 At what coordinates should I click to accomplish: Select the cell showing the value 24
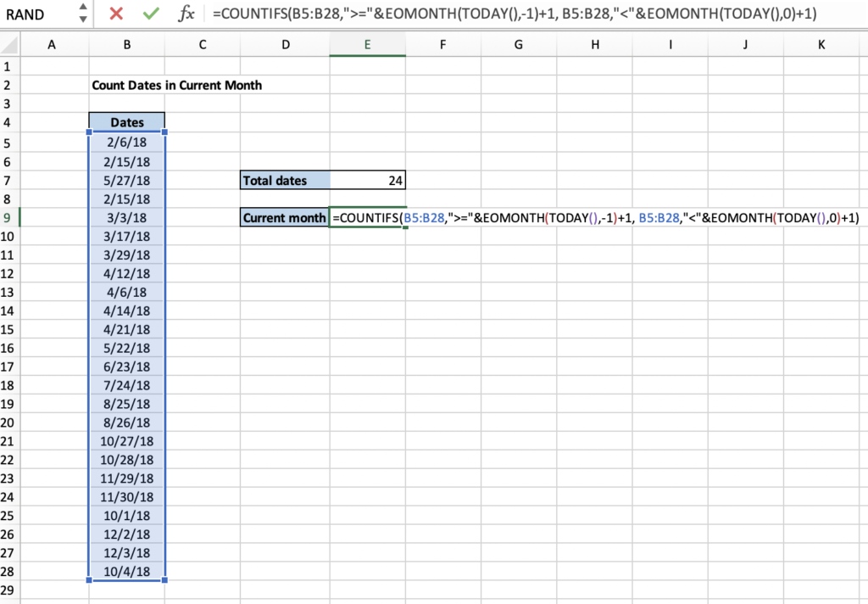(367, 180)
